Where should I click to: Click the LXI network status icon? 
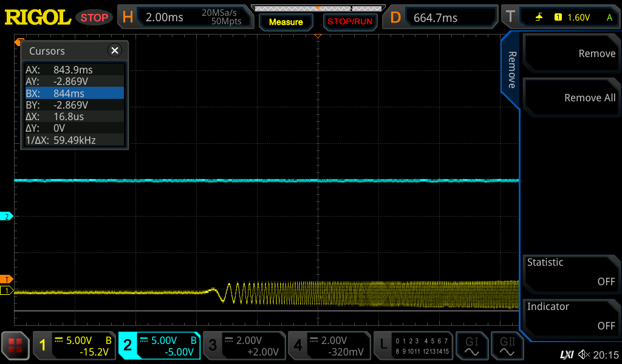566,354
